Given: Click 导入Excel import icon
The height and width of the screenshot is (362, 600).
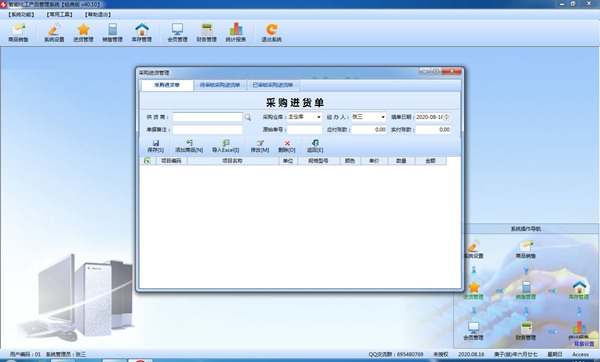Looking at the screenshot, I should pos(225,146).
